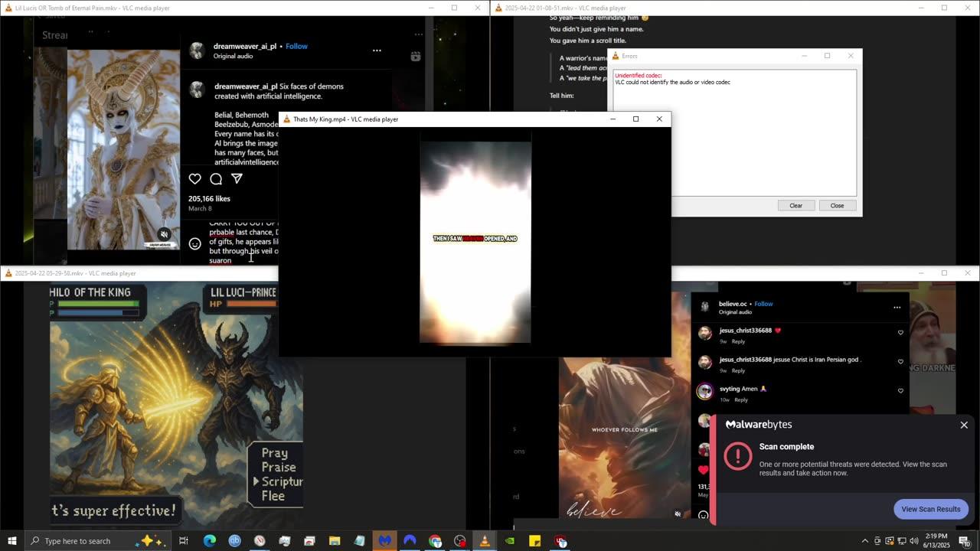Open emoji picker beside the comment text
The height and width of the screenshot is (551, 980).
coord(195,243)
